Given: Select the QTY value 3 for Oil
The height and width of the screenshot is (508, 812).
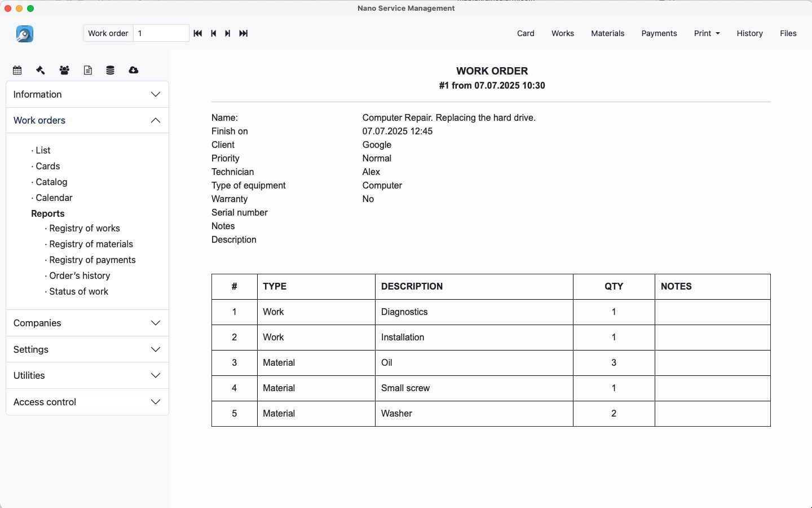Looking at the screenshot, I should pyautogui.click(x=614, y=362).
